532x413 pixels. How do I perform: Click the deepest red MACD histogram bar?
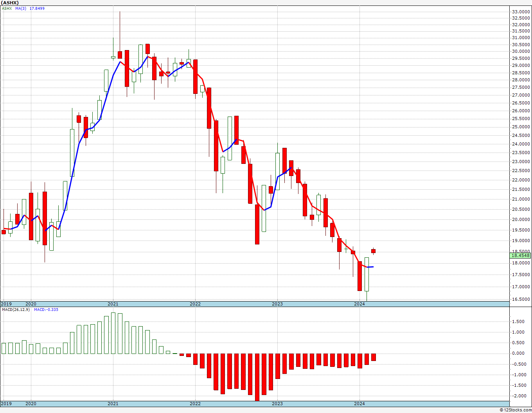pos(257,377)
